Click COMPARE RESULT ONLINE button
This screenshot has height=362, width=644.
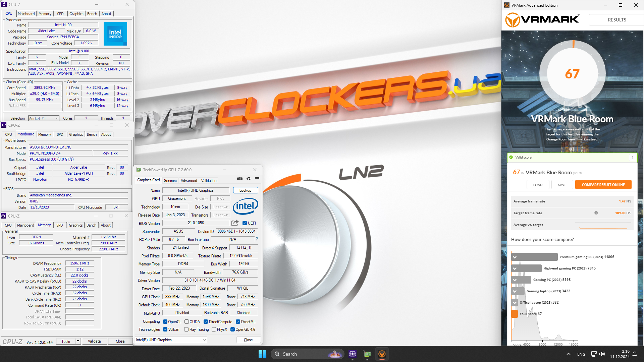603,185
